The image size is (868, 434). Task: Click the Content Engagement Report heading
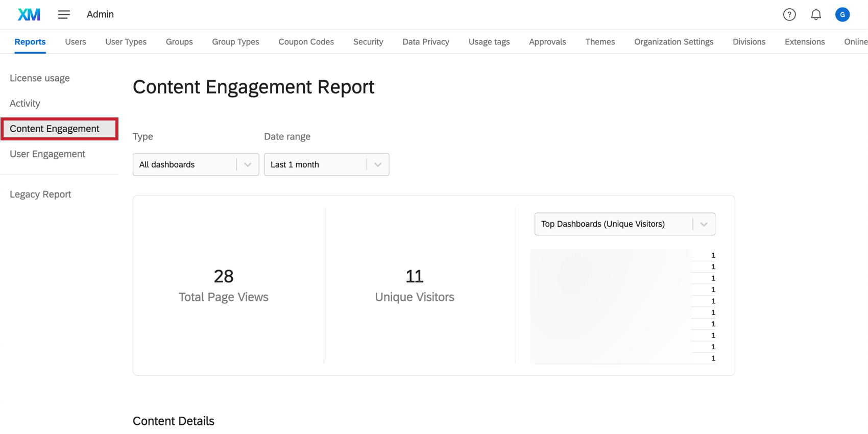click(x=254, y=87)
